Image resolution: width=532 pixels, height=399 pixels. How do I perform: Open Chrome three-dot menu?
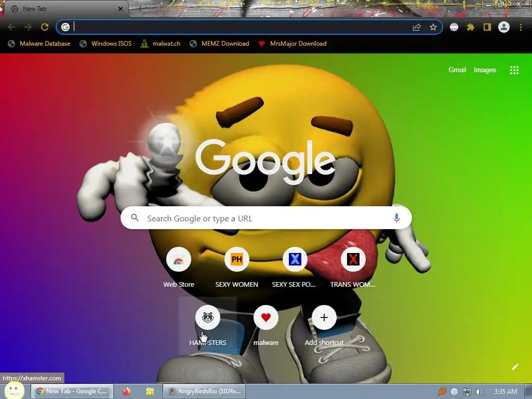[521, 27]
